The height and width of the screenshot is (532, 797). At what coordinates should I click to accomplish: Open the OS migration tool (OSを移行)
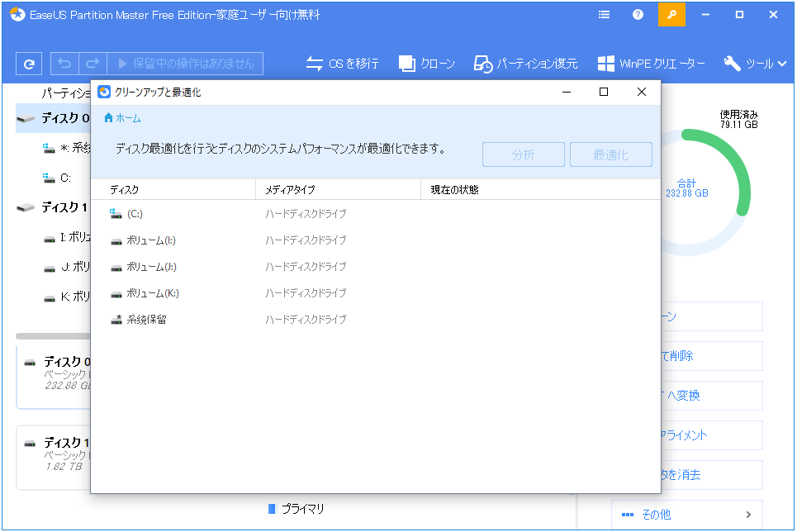(x=342, y=64)
